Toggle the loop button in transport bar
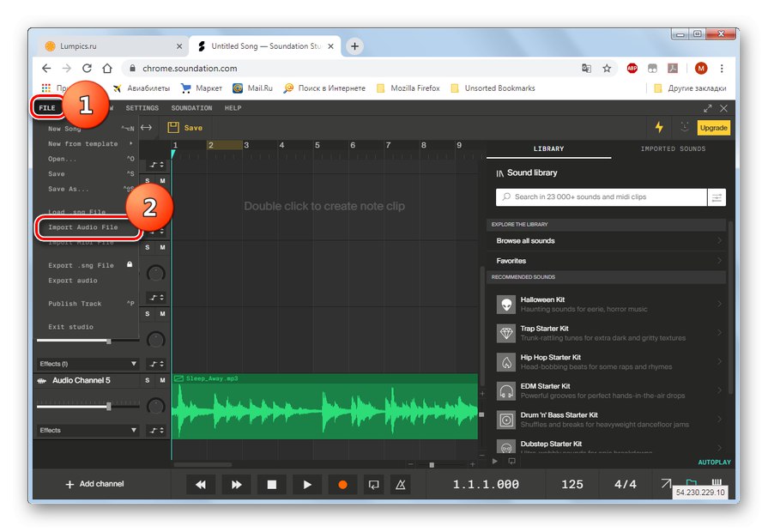The height and width of the screenshot is (532, 768). 374,485
